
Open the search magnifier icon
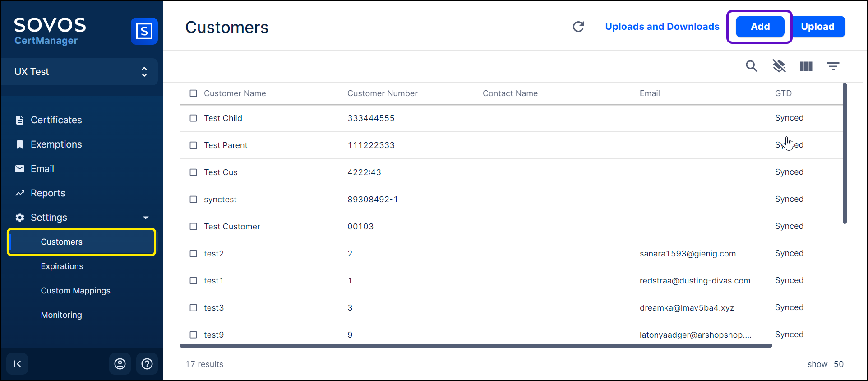[x=751, y=66]
